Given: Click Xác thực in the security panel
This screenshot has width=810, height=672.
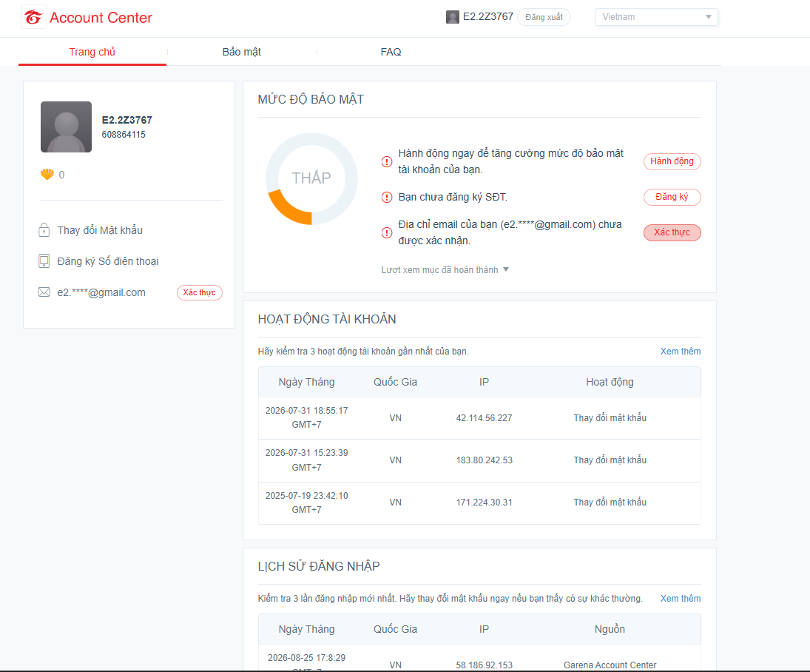Looking at the screenshot, I should 672,232.
